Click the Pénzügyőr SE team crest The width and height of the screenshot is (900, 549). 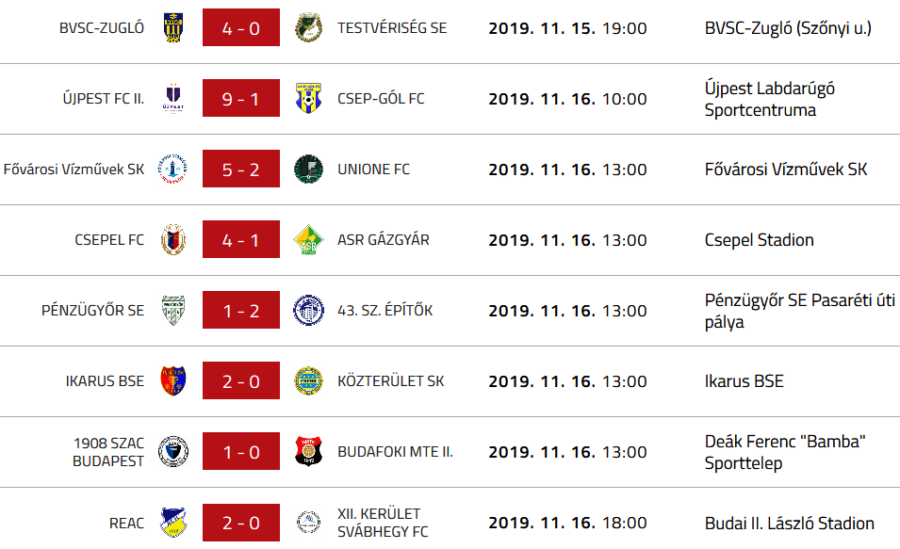click(x=173, y=310)
